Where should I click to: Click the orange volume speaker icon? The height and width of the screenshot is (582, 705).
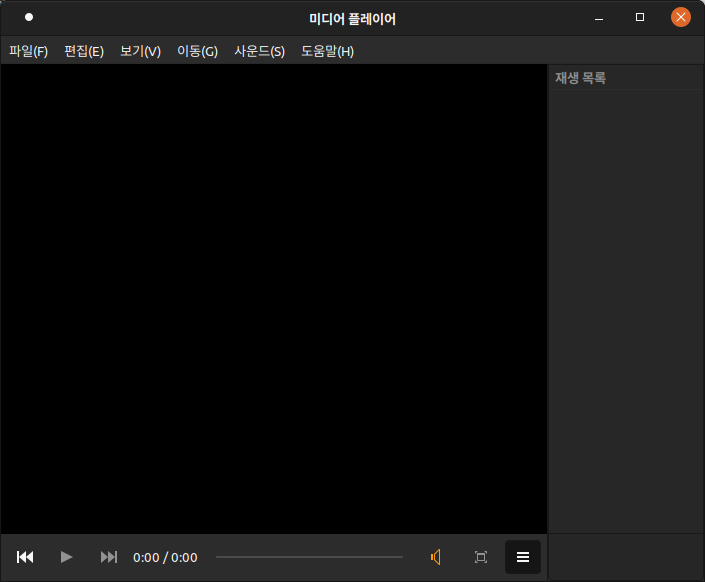[436, 557]
